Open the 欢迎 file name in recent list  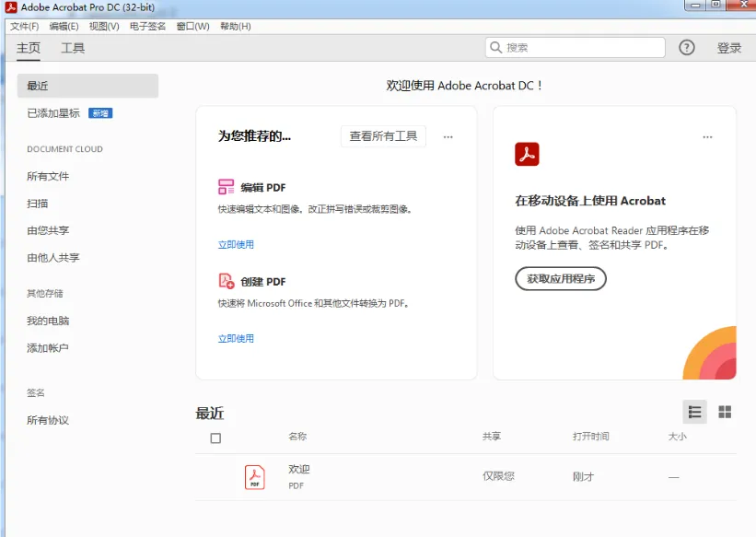[299, 469]
